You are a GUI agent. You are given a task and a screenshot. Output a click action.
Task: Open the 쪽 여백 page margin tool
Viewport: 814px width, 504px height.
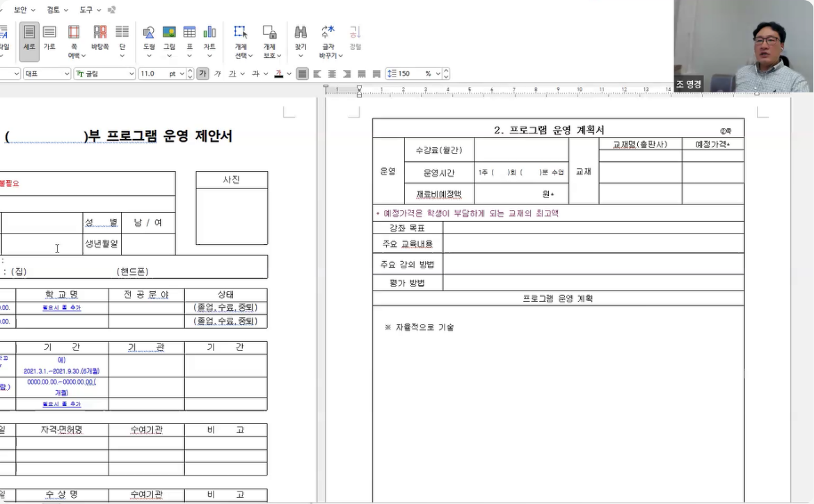click(x=74, y=41)
